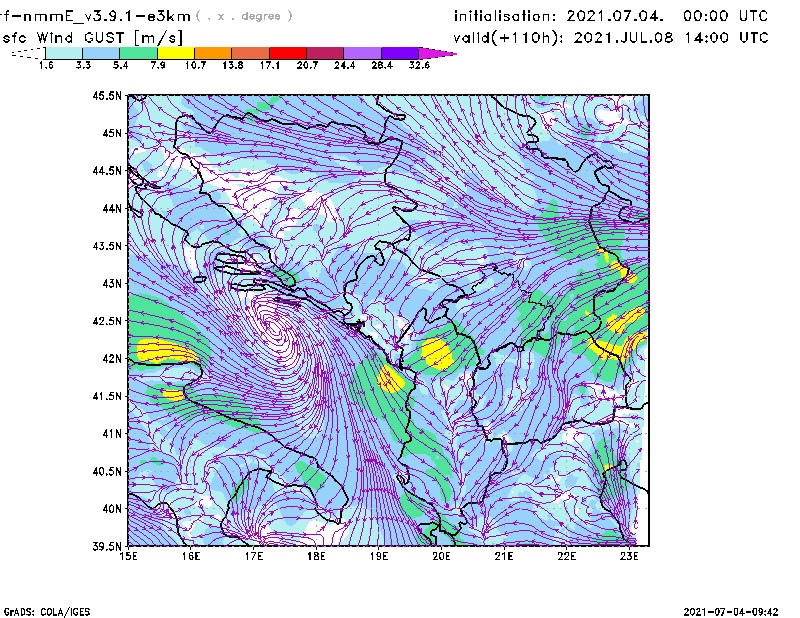Click the magenta arrow above 32.6 in legend
Screen dimensions: 800x618
437,53
